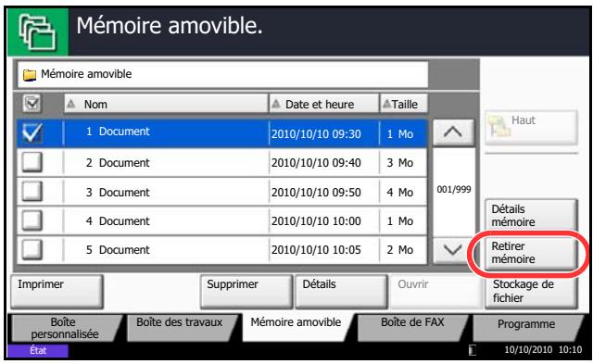Click the date 2010/10/10 09:40
Screen dimensions: 593x364
tap(316, 163)
